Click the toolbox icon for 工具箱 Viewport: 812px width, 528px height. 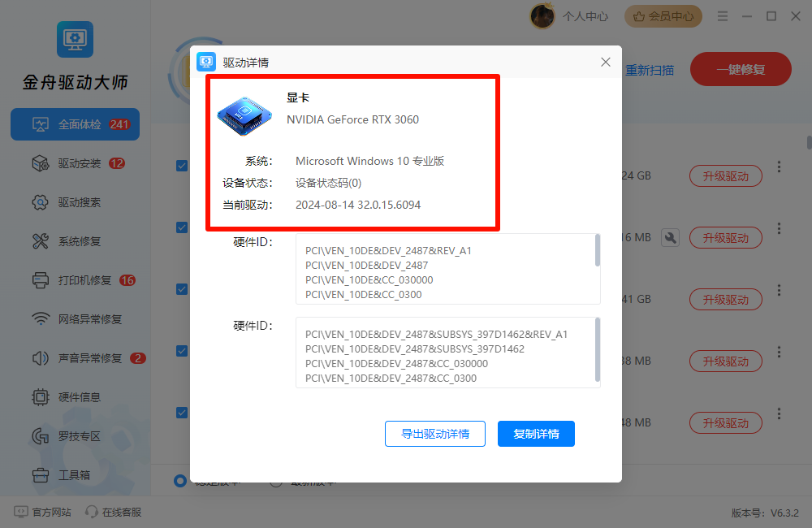coord(41,474)
